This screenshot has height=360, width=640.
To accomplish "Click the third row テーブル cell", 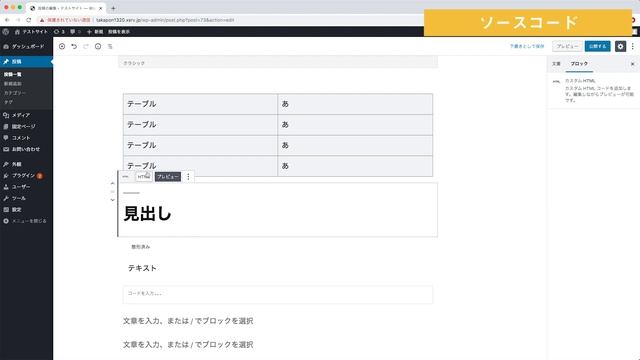I will 200,145.
